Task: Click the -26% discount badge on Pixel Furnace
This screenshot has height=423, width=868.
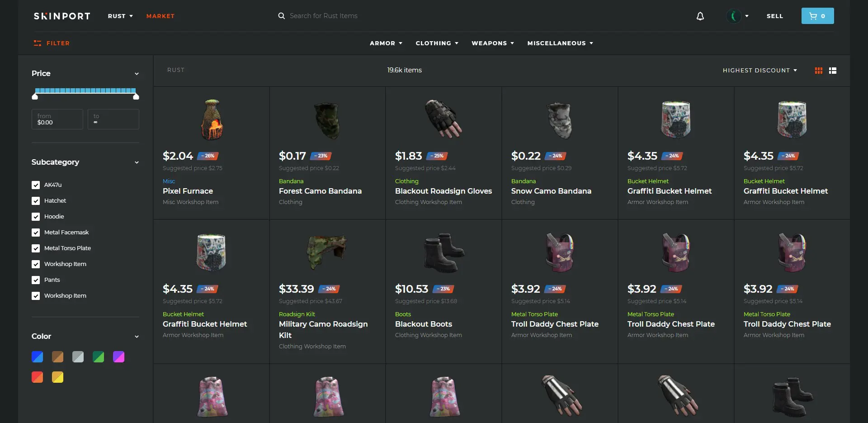Action: click(x=208, y=156)
